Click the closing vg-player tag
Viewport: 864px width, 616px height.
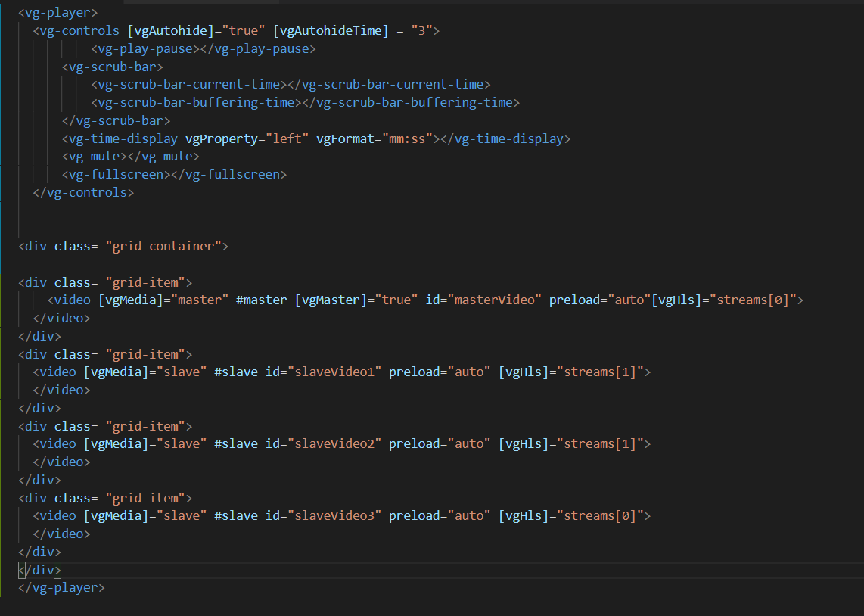(x=61, y=587)
